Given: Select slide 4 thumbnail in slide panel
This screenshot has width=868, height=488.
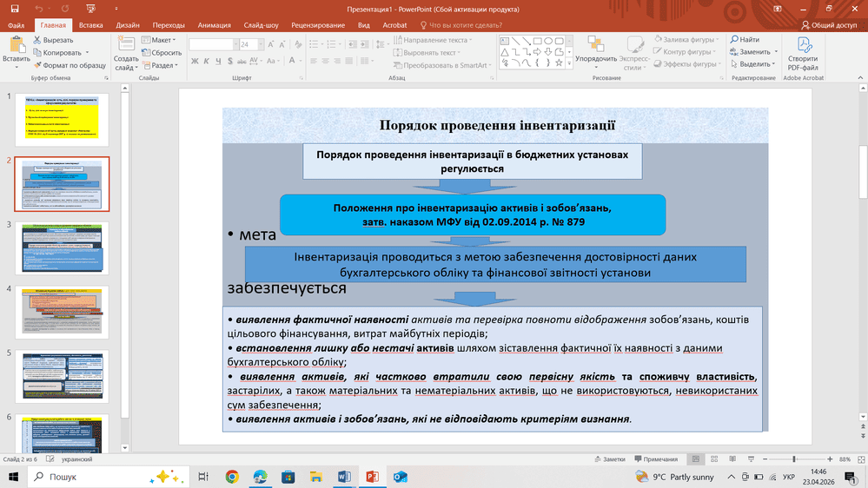Looking at the screenshot, I should pos(63,312).
